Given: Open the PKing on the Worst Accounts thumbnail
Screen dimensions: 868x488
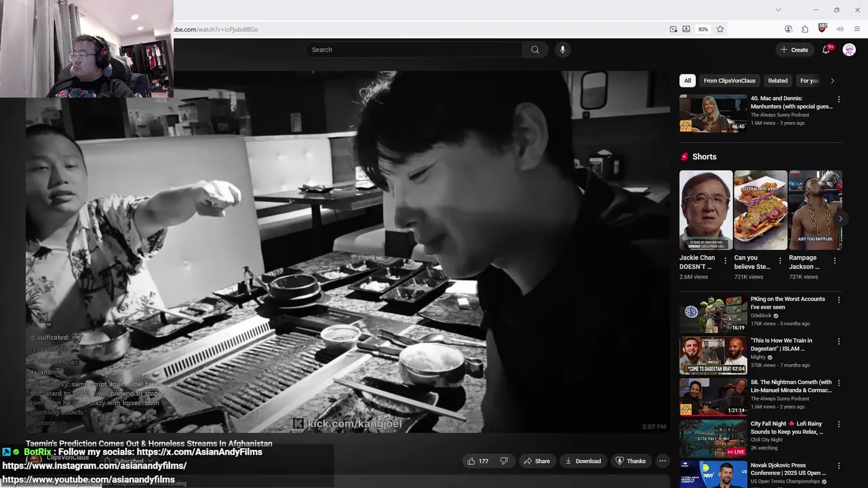Looking at the screenshot, I should click(713, 314).
